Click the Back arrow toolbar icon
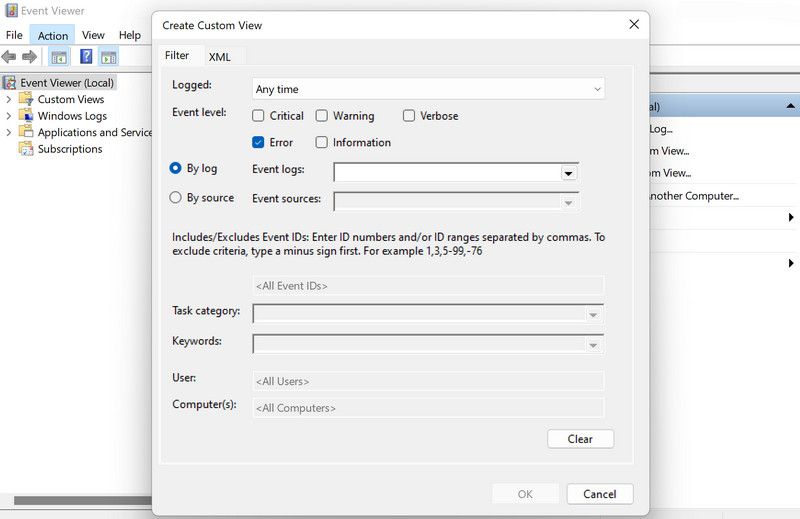This screenshot has width=800, height=519. click(x=9, y=57)
